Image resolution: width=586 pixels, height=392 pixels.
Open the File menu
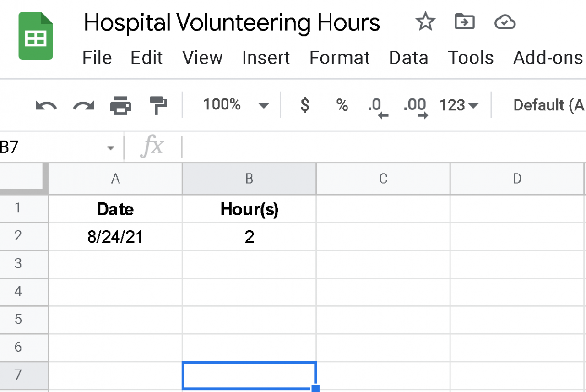point(97,58)
